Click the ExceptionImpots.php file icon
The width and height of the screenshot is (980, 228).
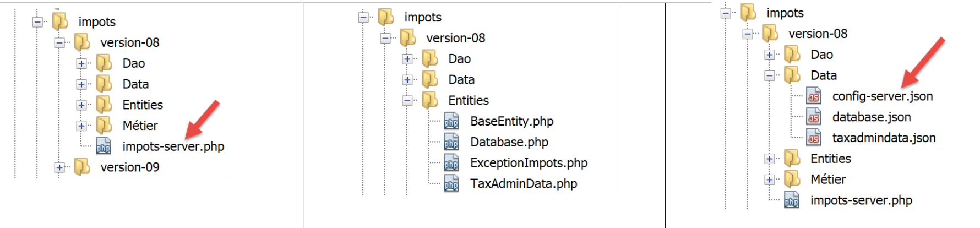pyautogui.click(x=451, y=163)
